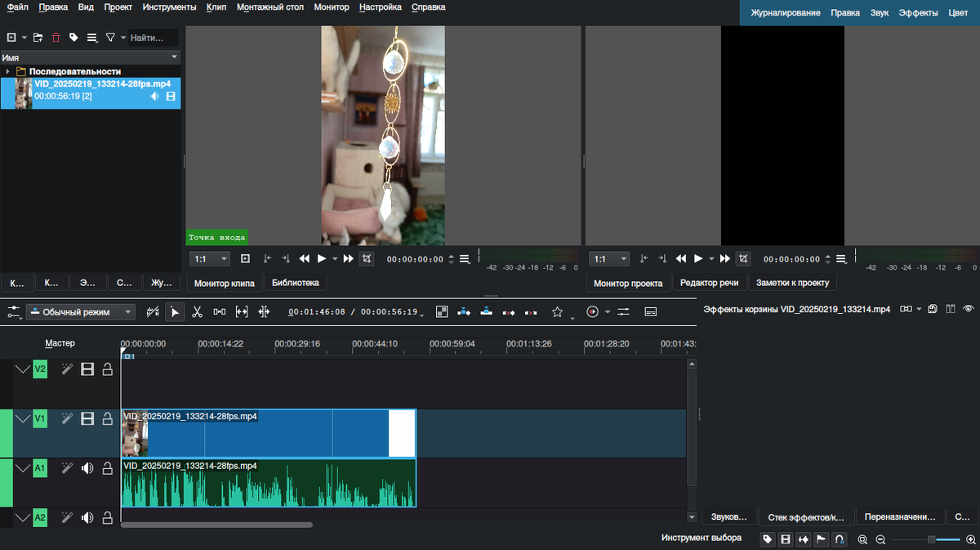Open the bin view options hamburger menu
Image resolution: width=980 pixels, height=550 pixels.
point(92,38)
